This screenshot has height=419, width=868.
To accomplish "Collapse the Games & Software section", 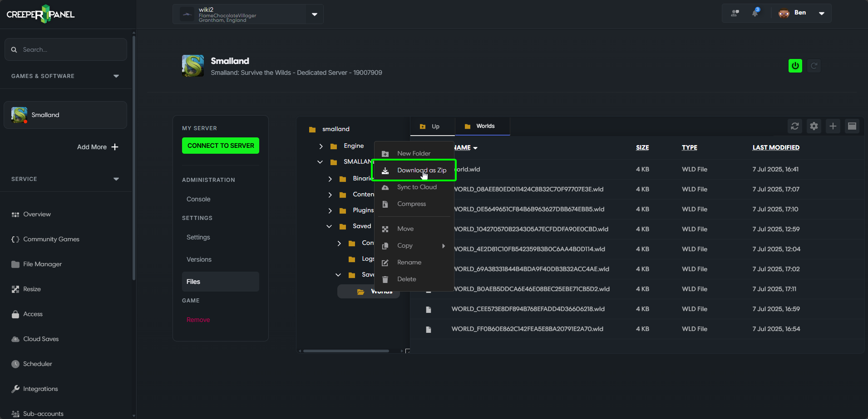I will [116, 76].
